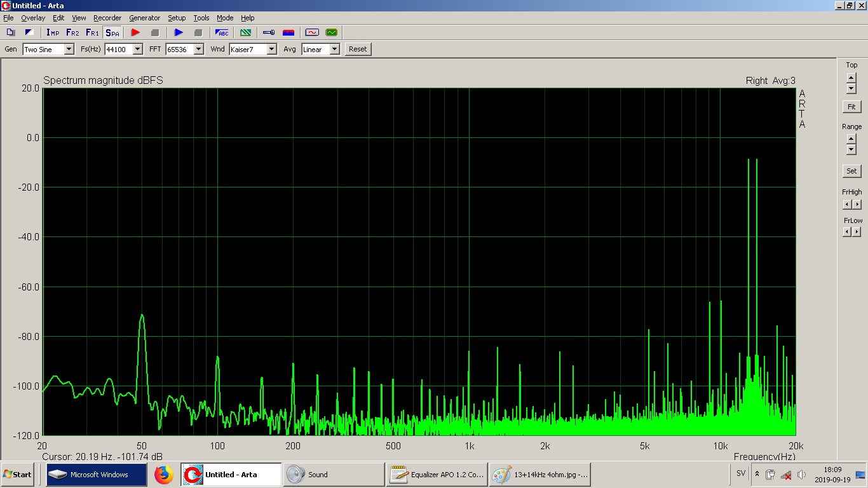Switch to Impulse response mode (IMP)
Screen dimensions: 868x488
point(53,32)
